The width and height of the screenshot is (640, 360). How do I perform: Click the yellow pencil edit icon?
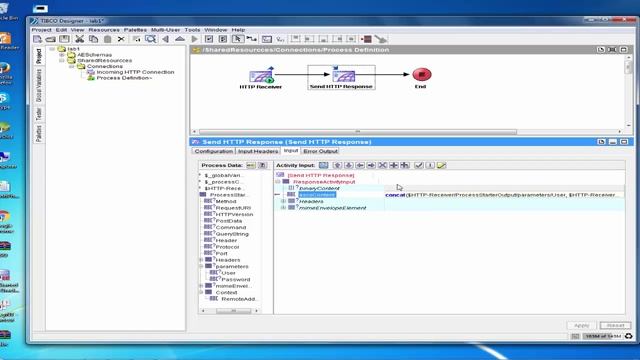pos(442,165)
